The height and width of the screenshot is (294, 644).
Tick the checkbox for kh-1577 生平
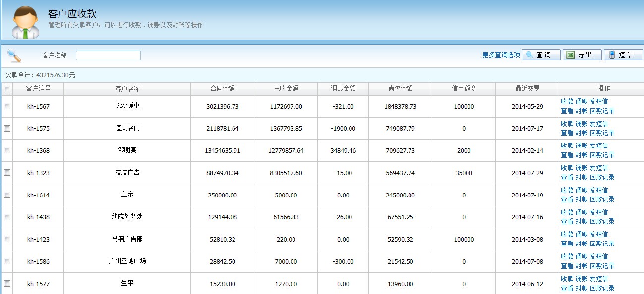tap(7, 284)
